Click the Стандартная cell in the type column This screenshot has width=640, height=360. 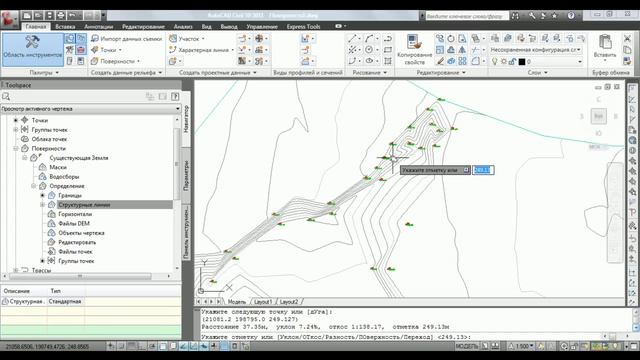click(65, 301)
